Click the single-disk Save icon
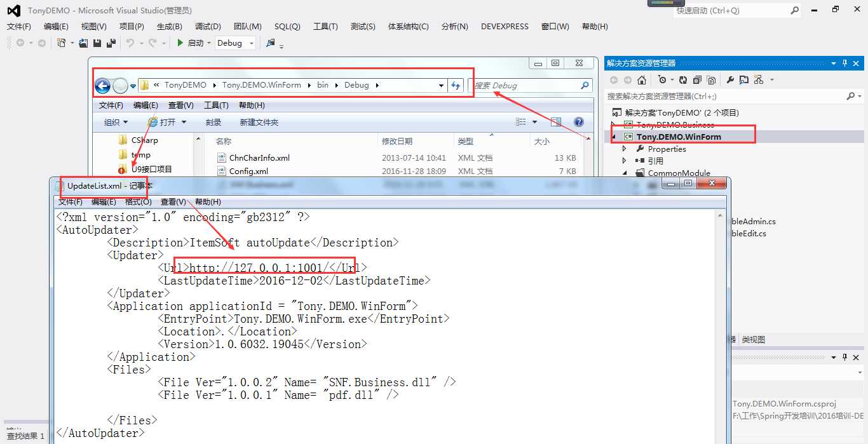Image resolution: width=868 pixels, height=444 pixels. click(x=97, y=43)
